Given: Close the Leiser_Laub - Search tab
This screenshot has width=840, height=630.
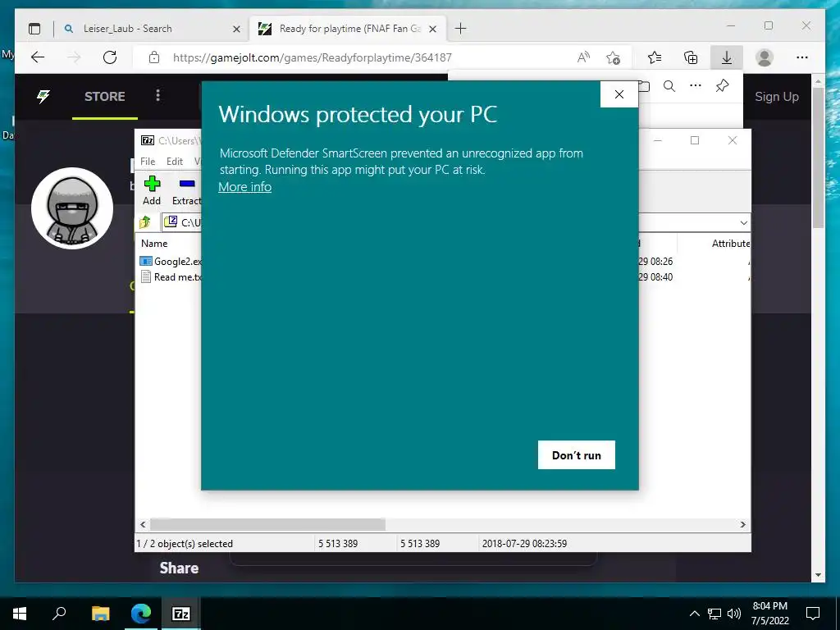Looking at the screenshot, I should pyautogui.click(x=236, y=29).
